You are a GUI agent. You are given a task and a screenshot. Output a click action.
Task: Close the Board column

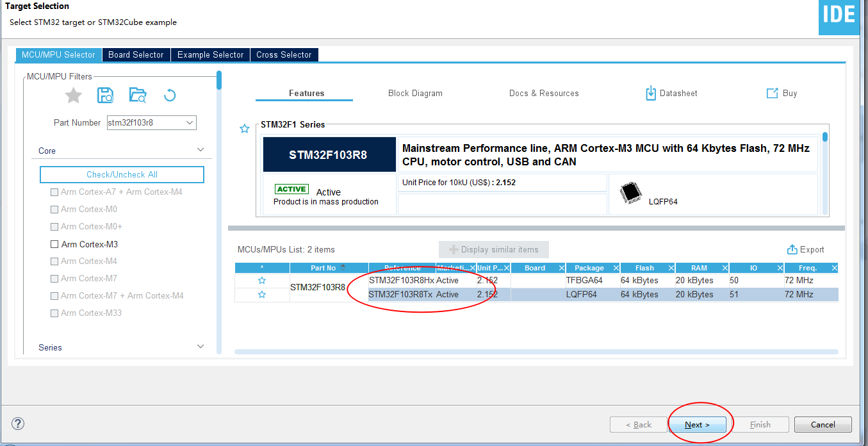(561, 268)
